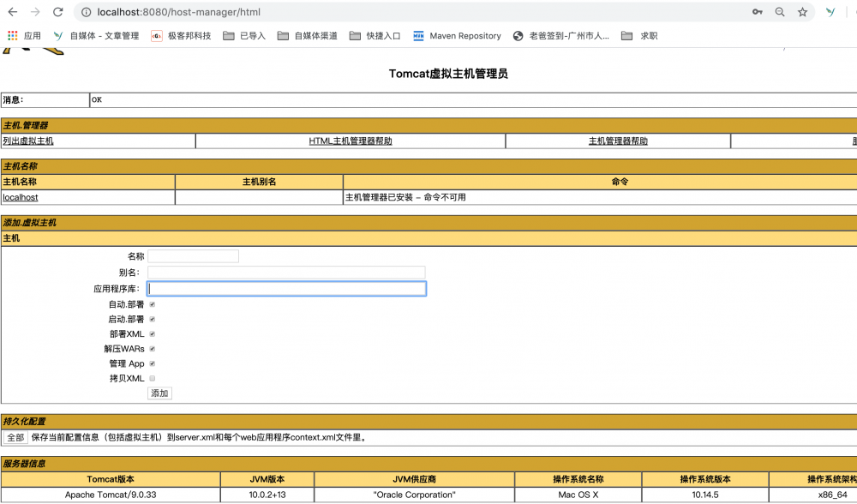Click the bookmark star icon in address bar
This screenshot has width=857, height=504.
point(801,13)
